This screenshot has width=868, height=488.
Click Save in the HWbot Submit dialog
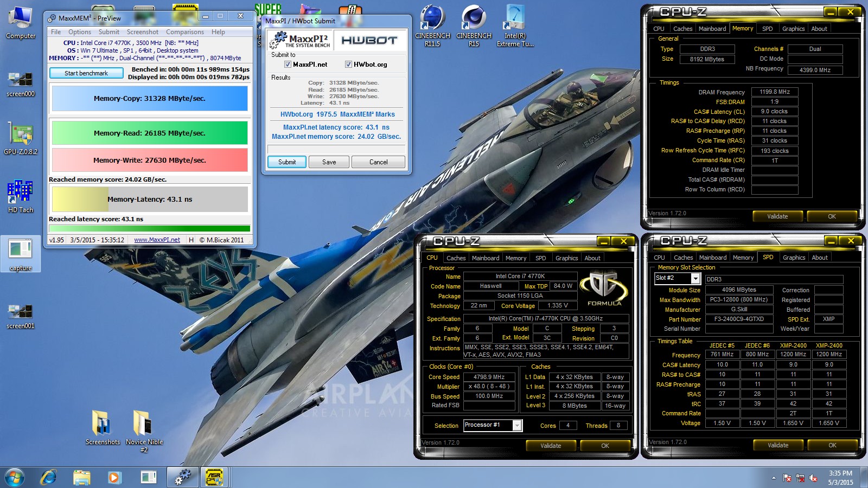pos(329,162)
